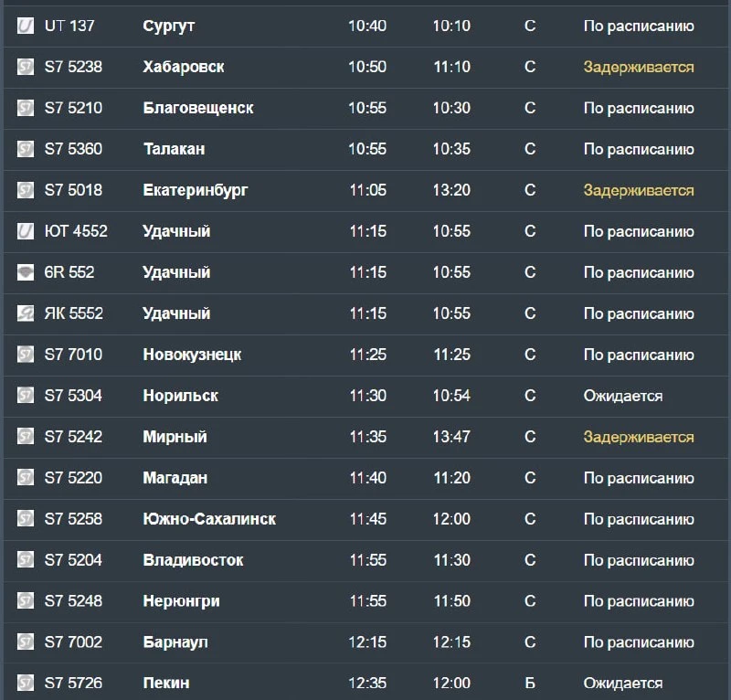Select flight number S7 5220

point(73,477)
